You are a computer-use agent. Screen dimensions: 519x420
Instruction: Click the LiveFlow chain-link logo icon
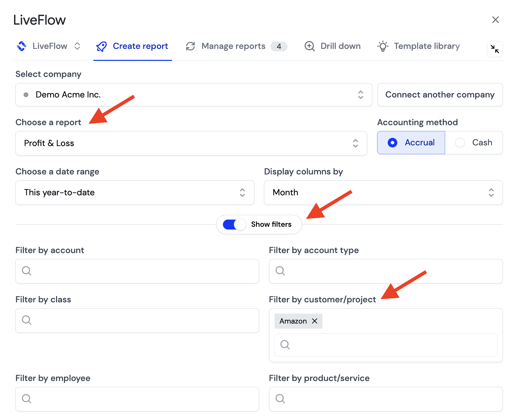[x=21, y=46]
